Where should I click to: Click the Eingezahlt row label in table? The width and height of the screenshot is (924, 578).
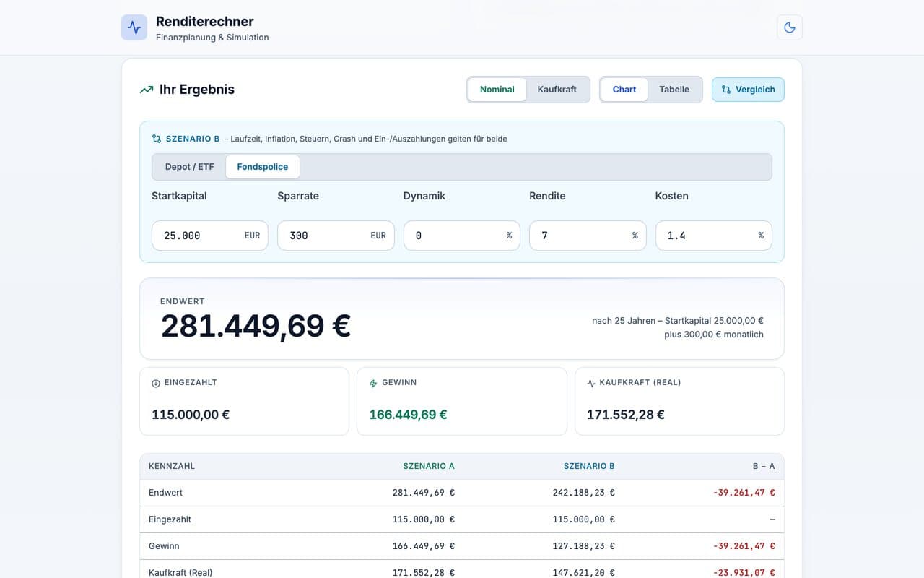coord(170,519)
